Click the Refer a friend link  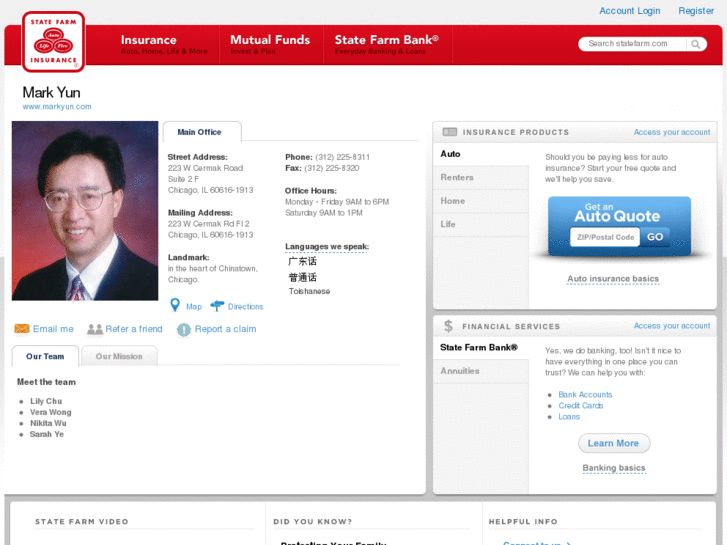pyautogui.click(x=134, y=329)
